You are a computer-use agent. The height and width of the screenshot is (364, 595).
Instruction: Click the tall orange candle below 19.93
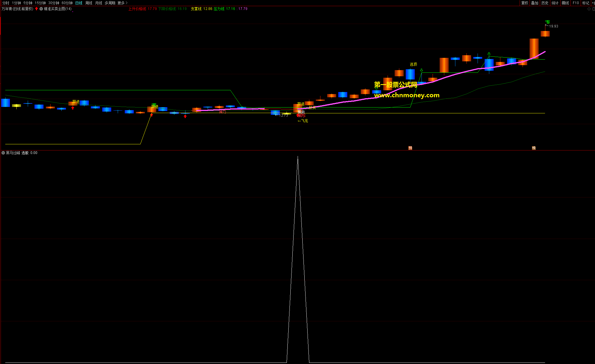[x=534, y=48]
